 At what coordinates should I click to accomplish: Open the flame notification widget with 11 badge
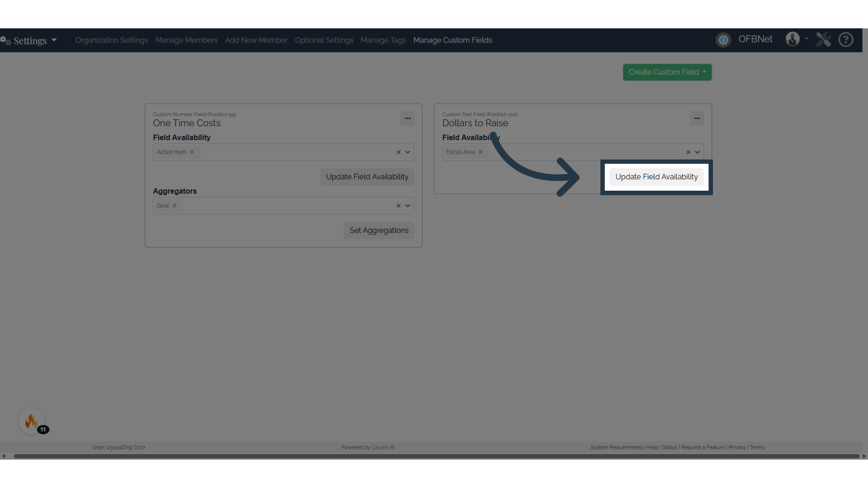coord(32,422)
